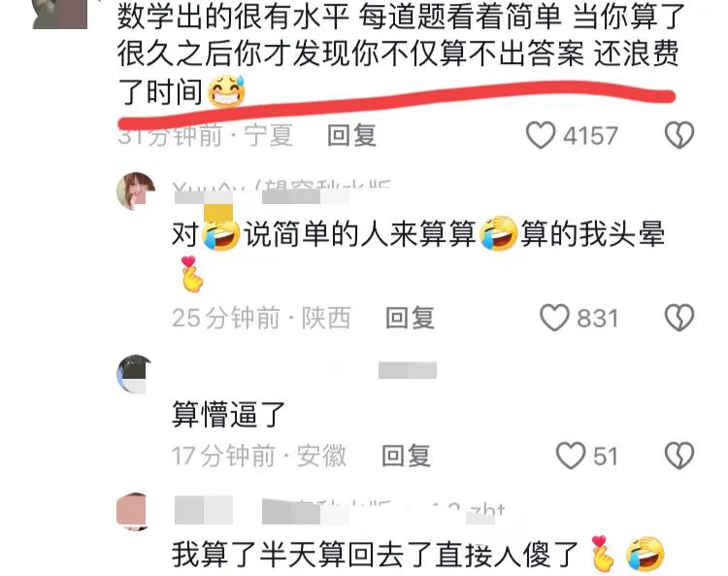728x576 pixels.
Task: Tap the 831 like count
Action: pos(598,319)
